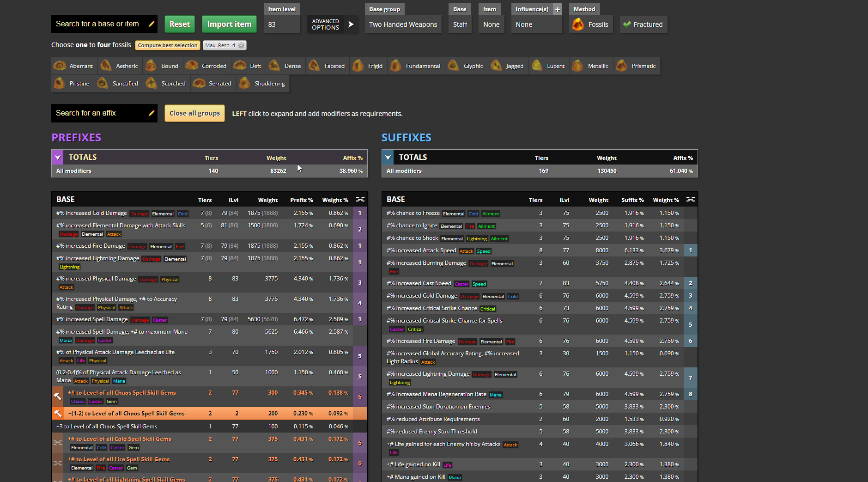The width and height of the screenshot is (868, 482).
Task: Add another influence with plus button
Action: point(558,9)
